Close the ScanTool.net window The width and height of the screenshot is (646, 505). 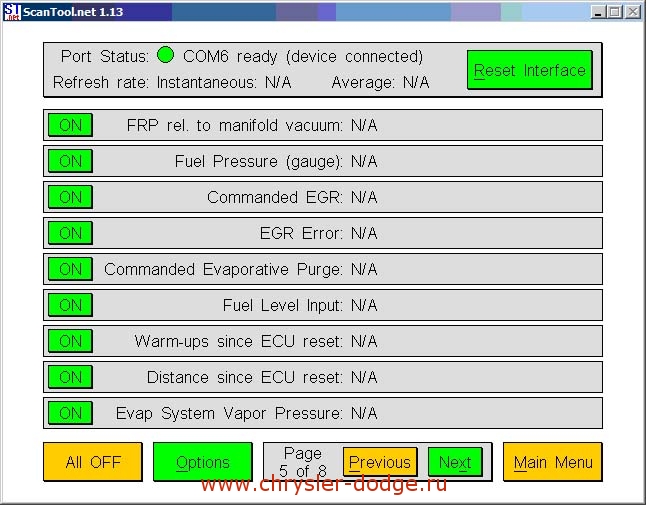pyautogui.click(x=632, y=12)
